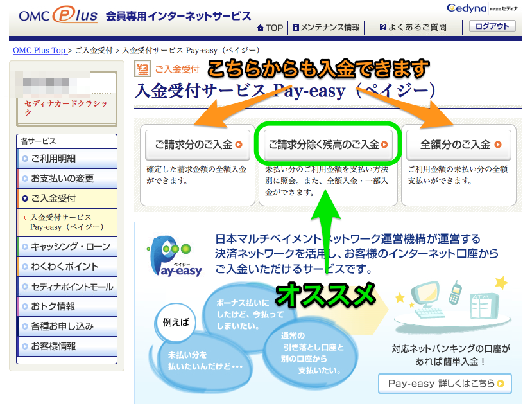The image size is (532, 408).
Task: Click the yen ご入金受付 header icon
Action: 142,69
